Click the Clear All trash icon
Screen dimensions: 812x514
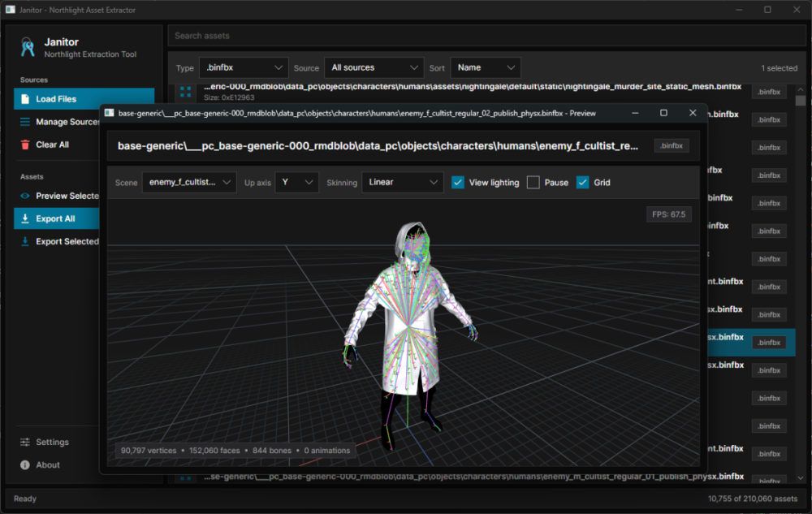point(25,145)
